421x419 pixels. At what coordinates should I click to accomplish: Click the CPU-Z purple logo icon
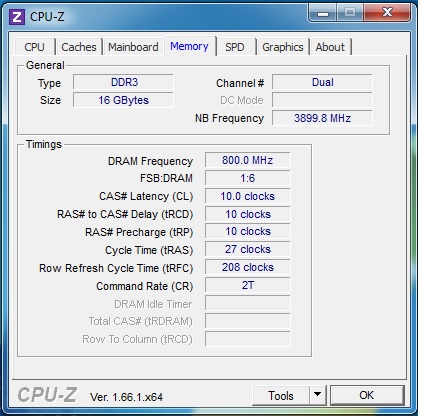pyautogui.click(x=17, y=16)
